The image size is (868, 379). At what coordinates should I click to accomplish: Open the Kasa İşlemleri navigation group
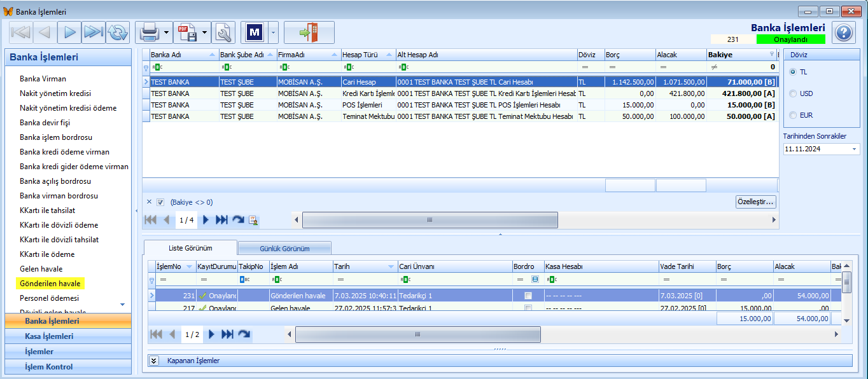pos(68,336)
